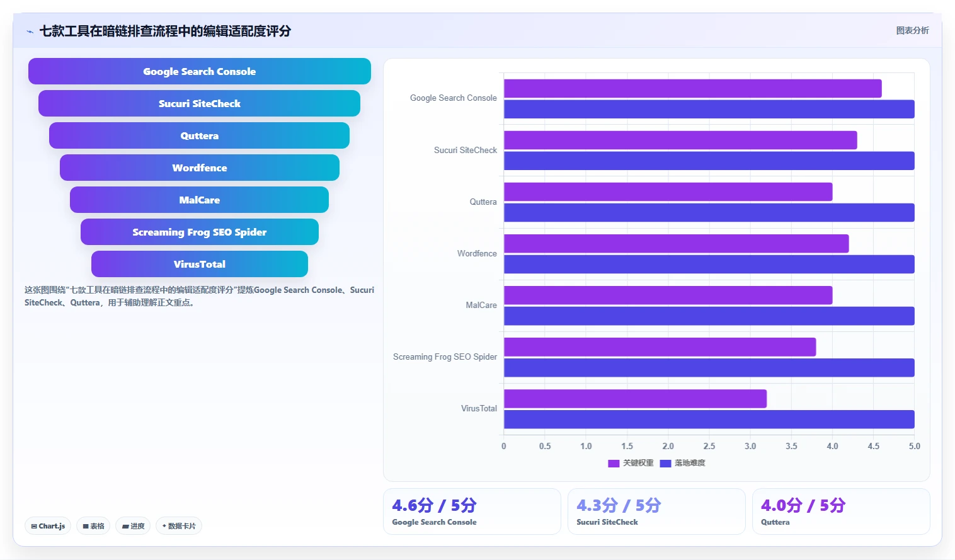Screen dimensions: 955x560
Task: Open the 4.6分 / 5分 Google Search Console card
Action: pyautogui.click(x=472, y=511)
